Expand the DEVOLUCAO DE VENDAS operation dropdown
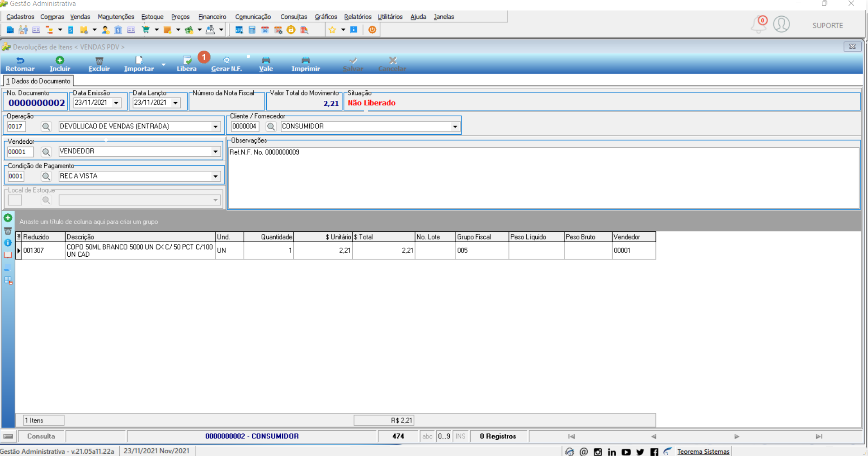The image size is (868, 456). click(216, 127)
